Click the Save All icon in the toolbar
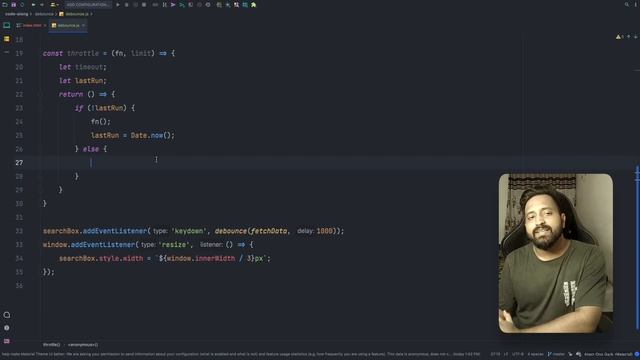640x360 pixels. click(x=13, y=5)
